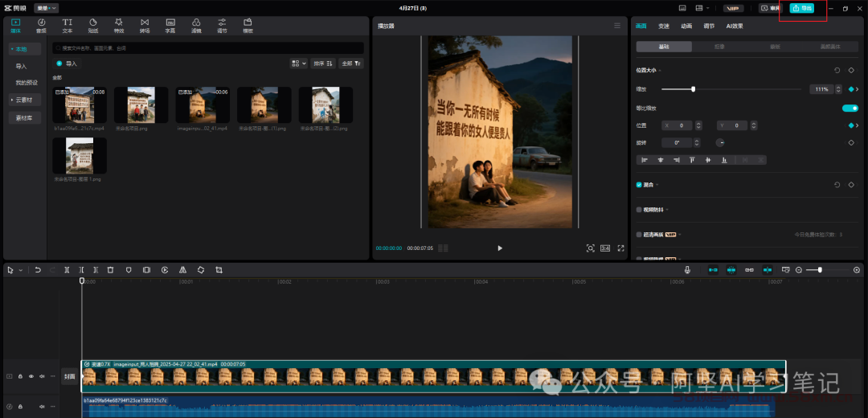Click the zoom-out magnifier on timeline
The image size is (868, 418).
(x=799, y=269)
